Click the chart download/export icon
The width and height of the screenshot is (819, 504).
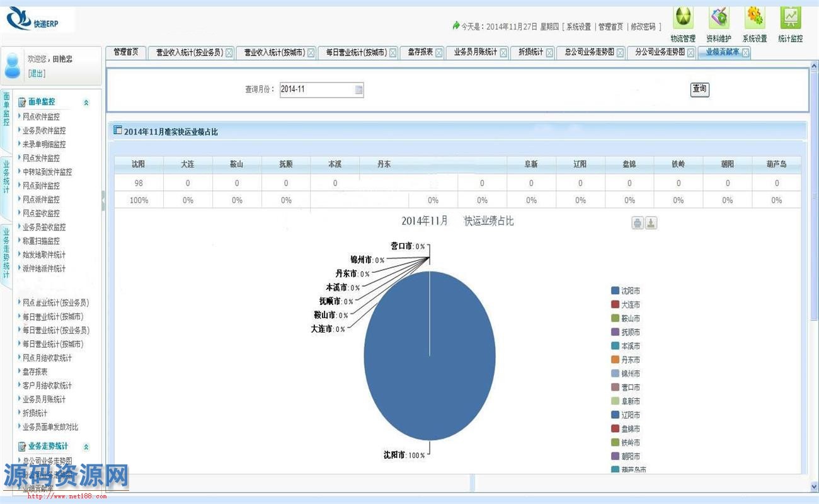coord(651,223)
